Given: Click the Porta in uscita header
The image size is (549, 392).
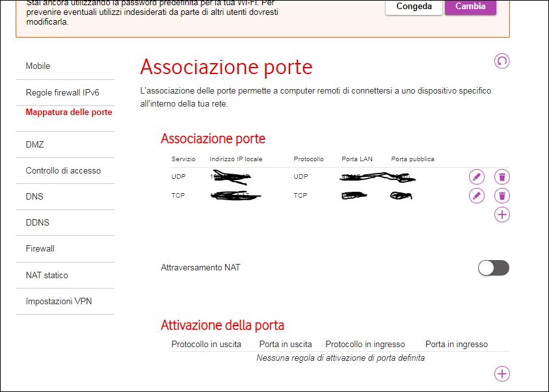Looking at the screenshot, I should coord(286,345).
